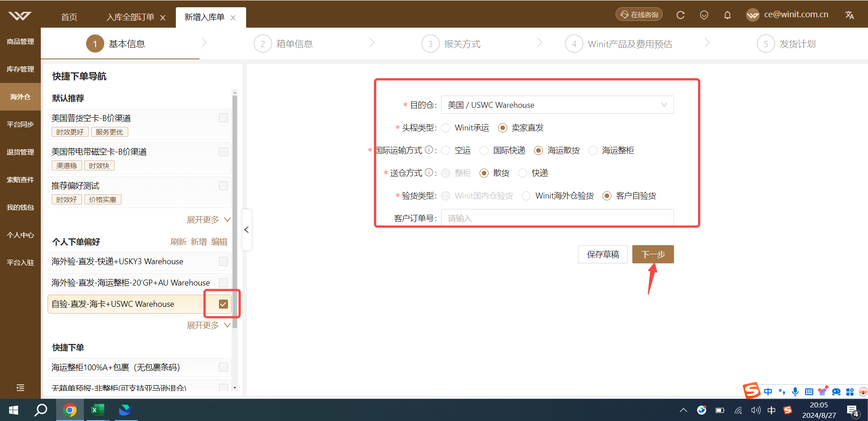Viewport: 868px width, 421px height.
Task: Open Windows Start menu
Action: click(14, 410)
